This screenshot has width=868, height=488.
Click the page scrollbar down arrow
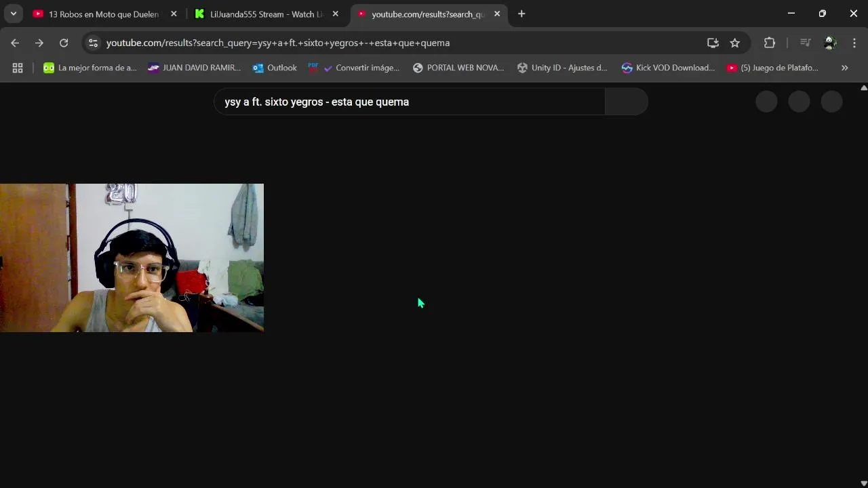(863, 483)
